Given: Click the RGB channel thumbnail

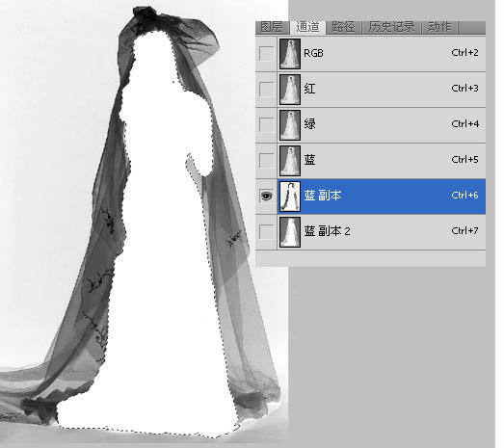Looking at the screenshot, I should coord(290,54).
